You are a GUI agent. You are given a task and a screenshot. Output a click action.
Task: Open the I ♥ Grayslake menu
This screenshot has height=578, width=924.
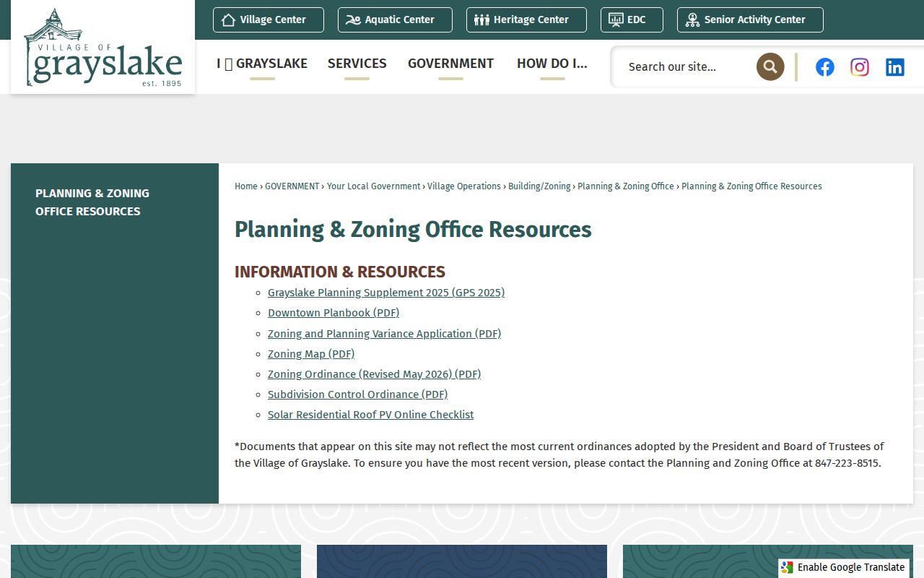262,64
